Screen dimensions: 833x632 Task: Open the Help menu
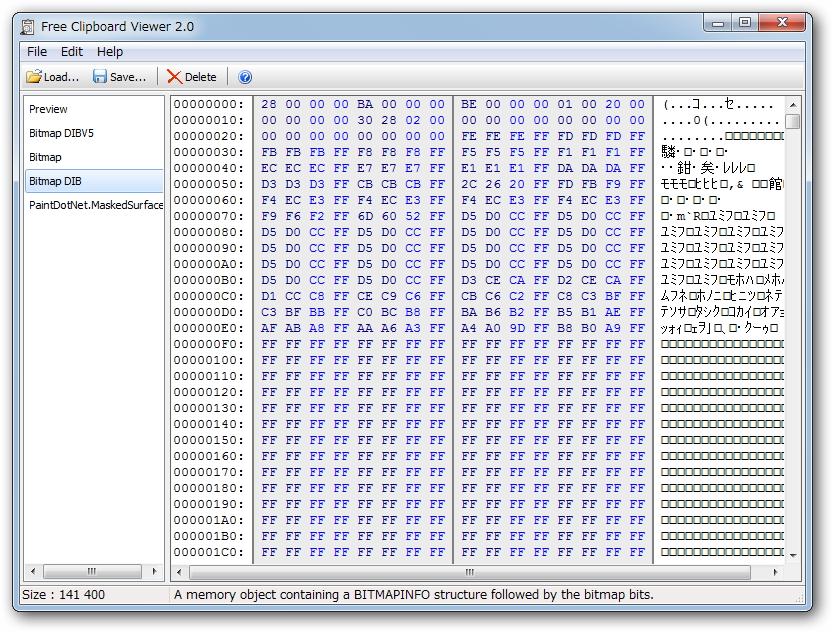[108, 51]
